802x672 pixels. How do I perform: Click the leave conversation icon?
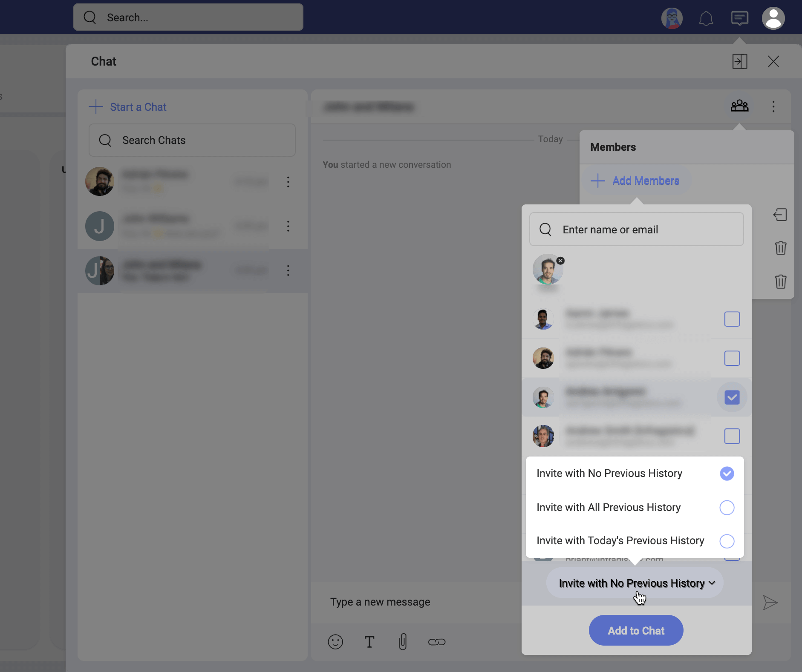[780, 215]
